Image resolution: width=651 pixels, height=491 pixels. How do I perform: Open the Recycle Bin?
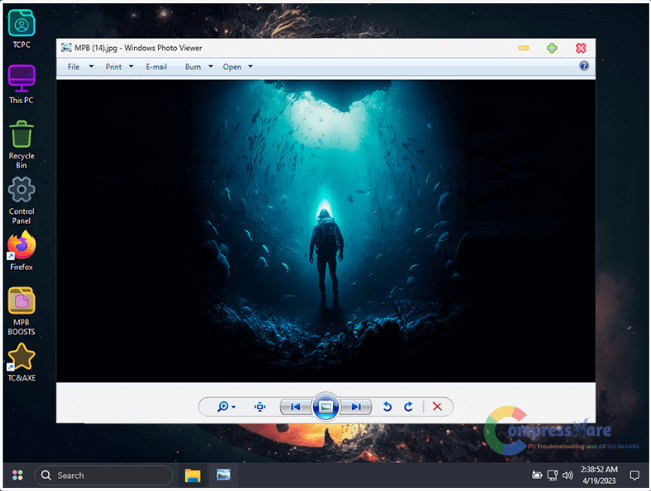(22, 144)
